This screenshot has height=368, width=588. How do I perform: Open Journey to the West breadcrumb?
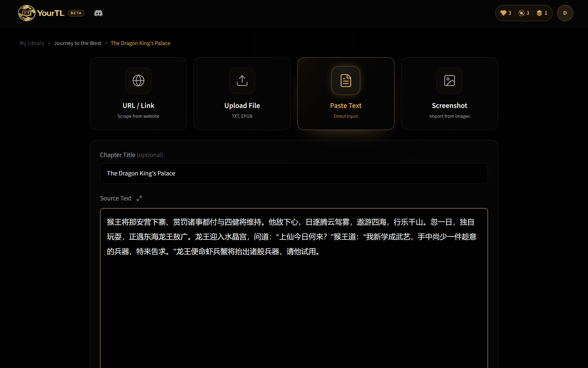(78, 43)
